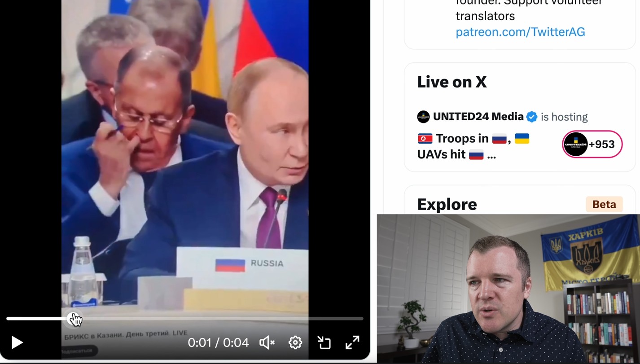Unmute the video with speaker icon

(x=267, y=342)
